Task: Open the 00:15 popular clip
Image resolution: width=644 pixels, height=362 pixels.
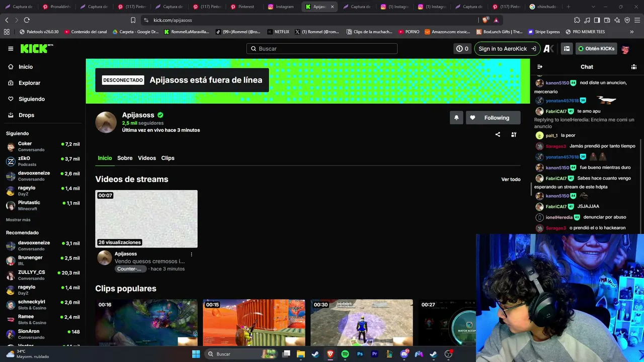Action: tap(254, 323)
